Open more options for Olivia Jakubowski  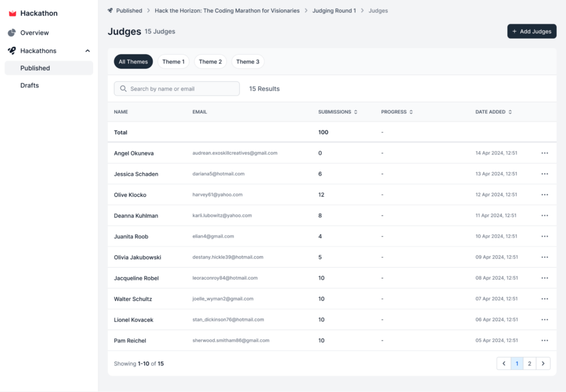(x=544, y=257)
